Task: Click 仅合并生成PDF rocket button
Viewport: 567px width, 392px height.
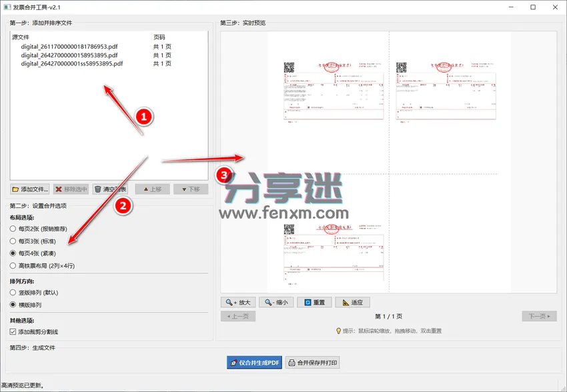Action: click(255, 363)
